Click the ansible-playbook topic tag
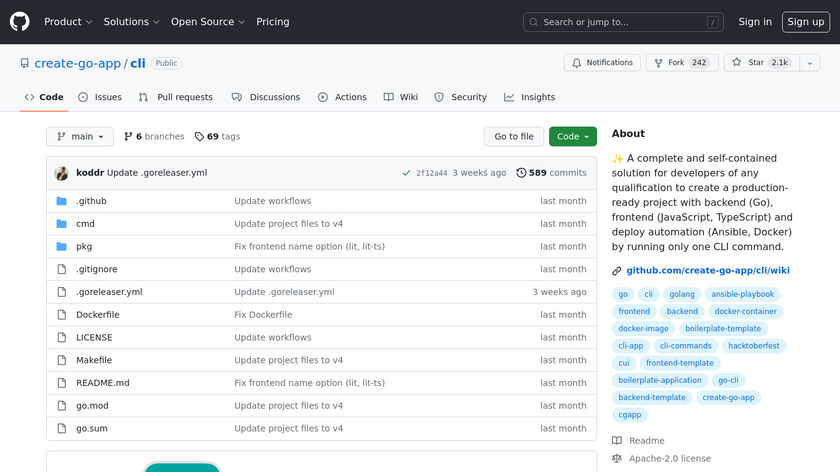840x472 pixels. coord(742,294)
